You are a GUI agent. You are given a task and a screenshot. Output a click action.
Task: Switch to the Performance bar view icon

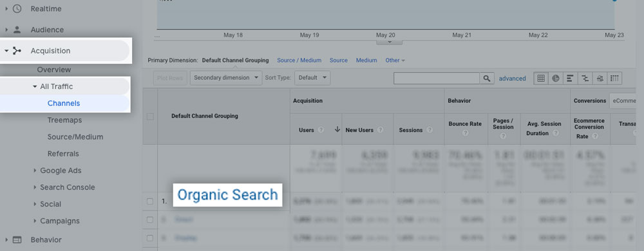570,78
